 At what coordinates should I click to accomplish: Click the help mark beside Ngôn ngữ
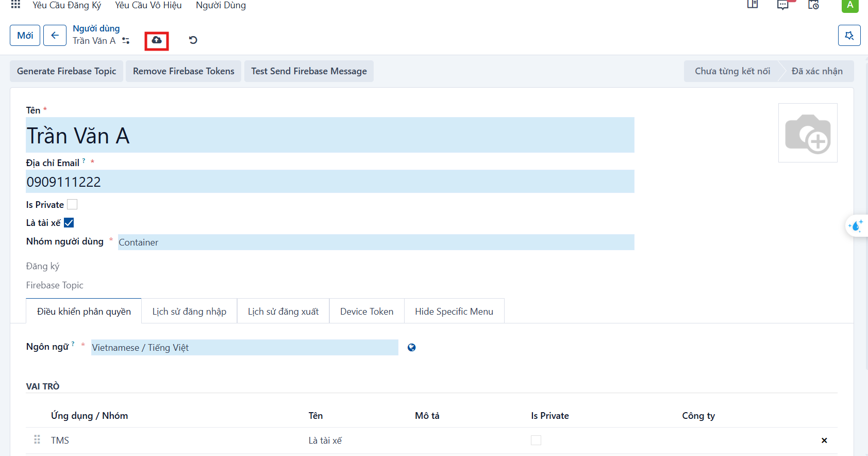point(73,344)
